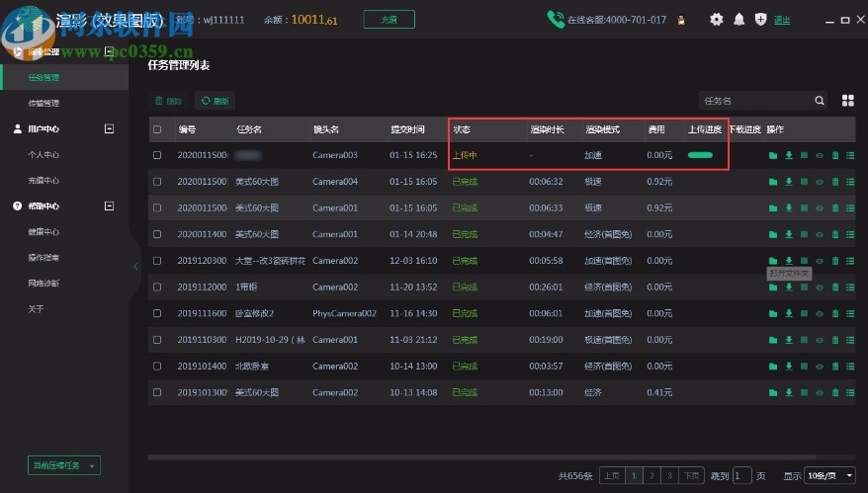Check the Camera003 uploading task row
The width and height of the screenshot is (868, 493).
coord(157,155)
